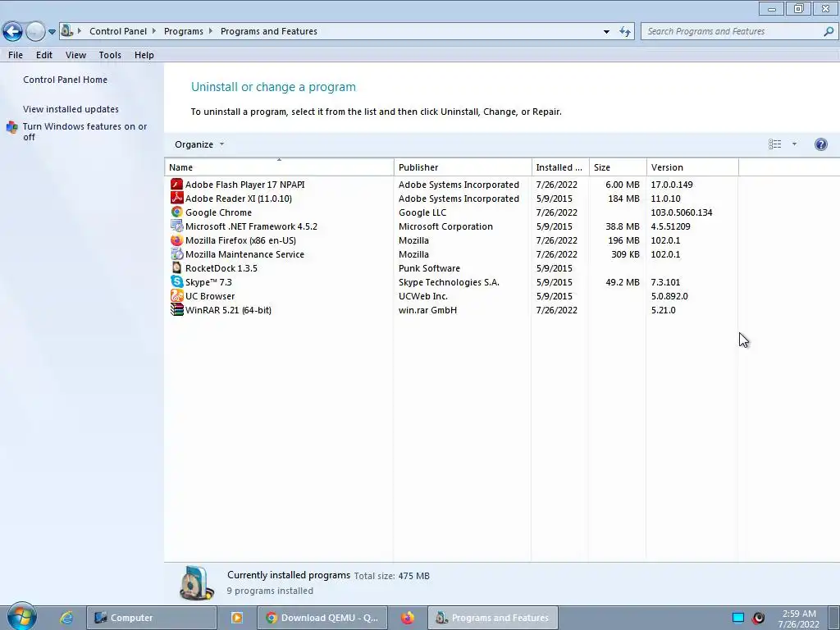The width and height of the screenshot is (840, 630).
Task: Expand the Control Panel breadcrumb arrow
Action: 154,31
